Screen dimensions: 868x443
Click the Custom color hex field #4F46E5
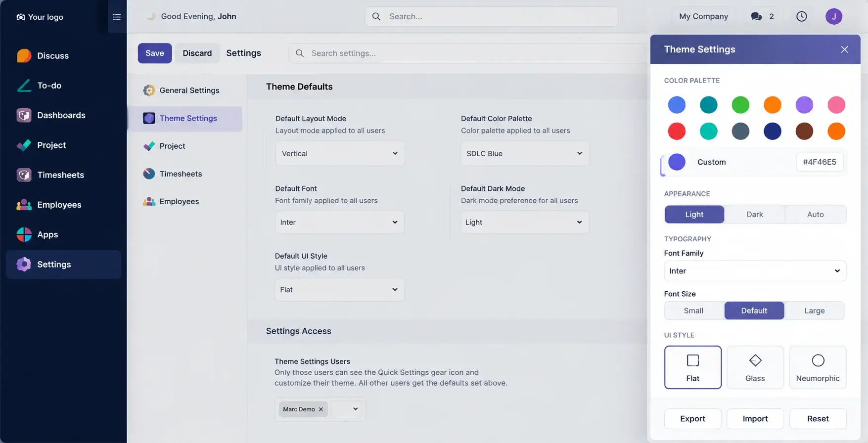pyautogui.click(x=820, y=162)
